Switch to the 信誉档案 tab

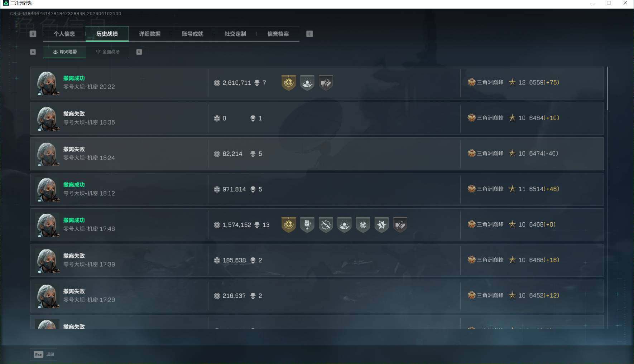click(x=278, y=34)
